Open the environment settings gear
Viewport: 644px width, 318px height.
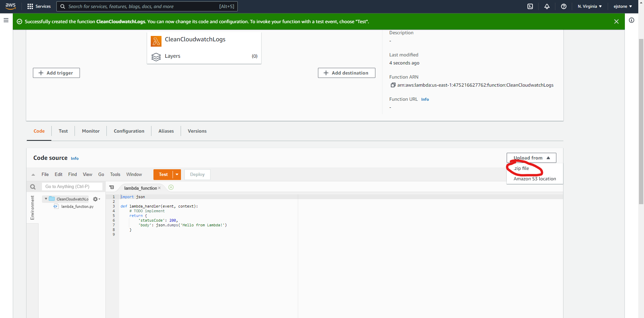coord(96,199)
